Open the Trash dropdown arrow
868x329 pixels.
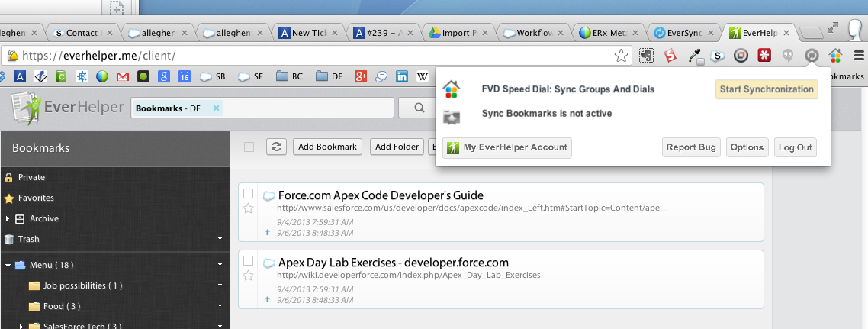point(220,239)
